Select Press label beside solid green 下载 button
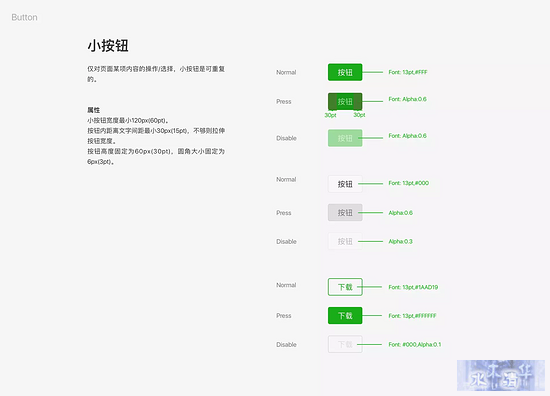550x396 pixels. coord(283,316)
